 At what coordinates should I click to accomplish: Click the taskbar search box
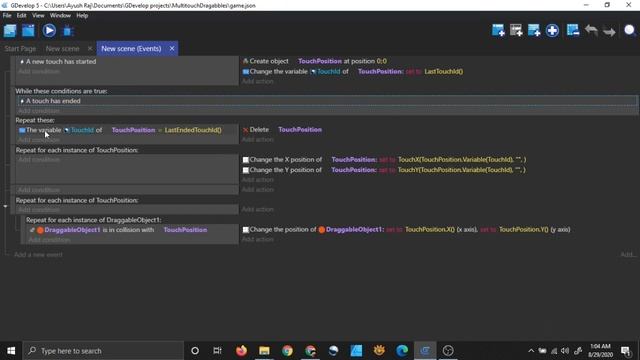pyautogui.click(x=103, y=351)
